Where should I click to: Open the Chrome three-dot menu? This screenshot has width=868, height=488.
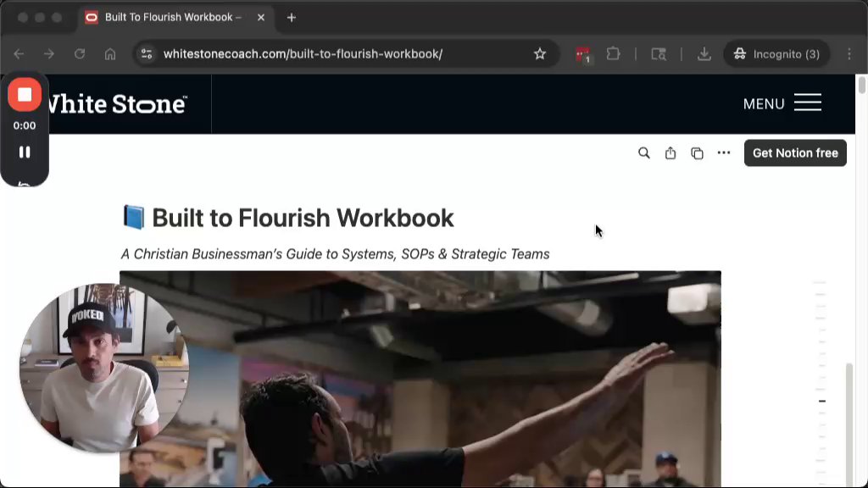[849, 53]
